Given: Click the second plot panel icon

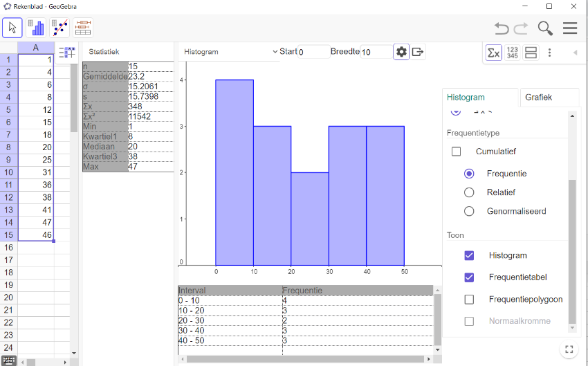Looking at the screenshot, I should (x=531, y=53).
